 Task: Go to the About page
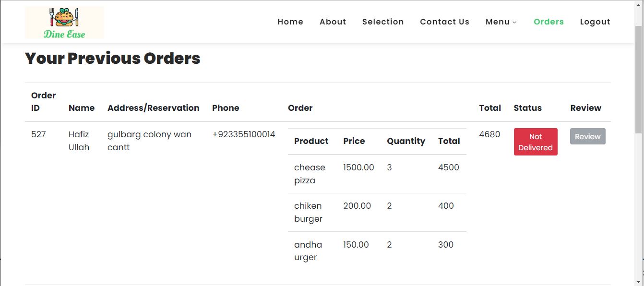pos(333,22)
